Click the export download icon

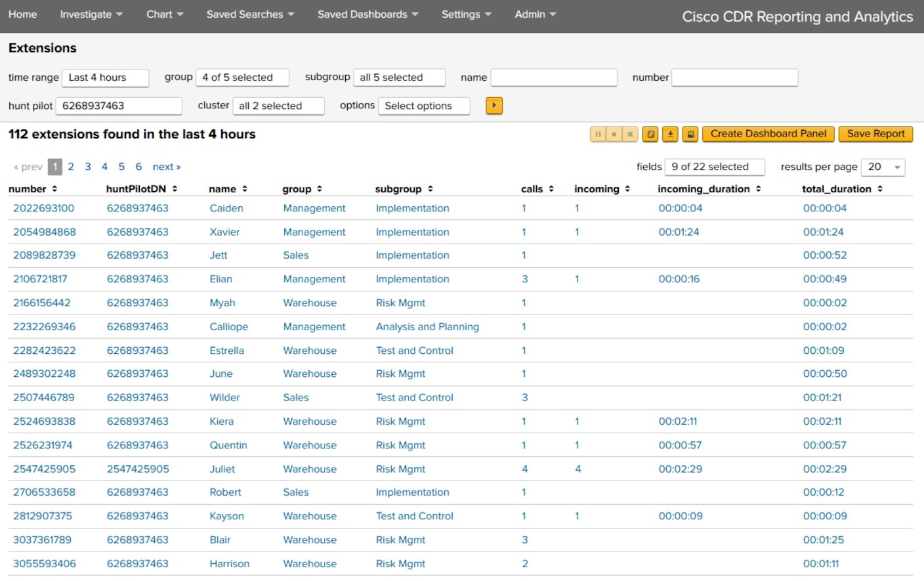(670, 135)
